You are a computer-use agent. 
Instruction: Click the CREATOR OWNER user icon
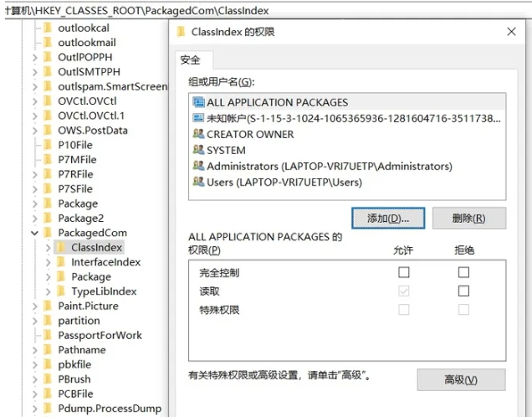pos(198,134)
